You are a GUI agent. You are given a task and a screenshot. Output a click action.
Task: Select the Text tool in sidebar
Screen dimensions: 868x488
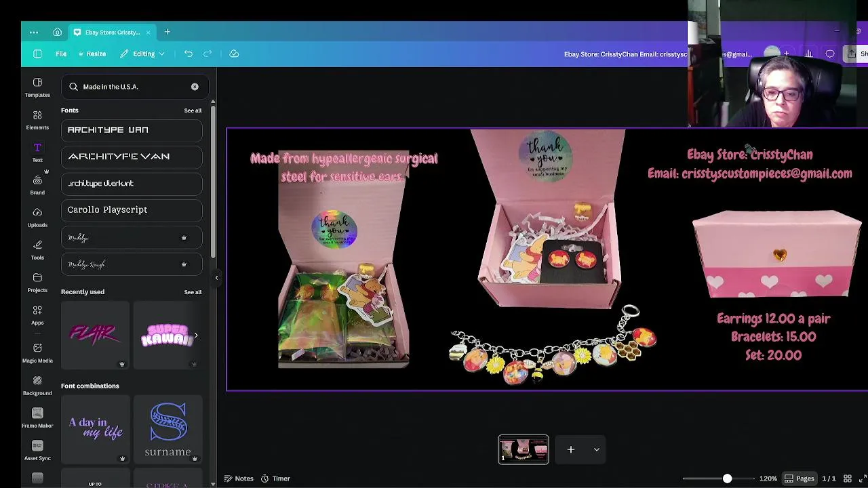37,152
